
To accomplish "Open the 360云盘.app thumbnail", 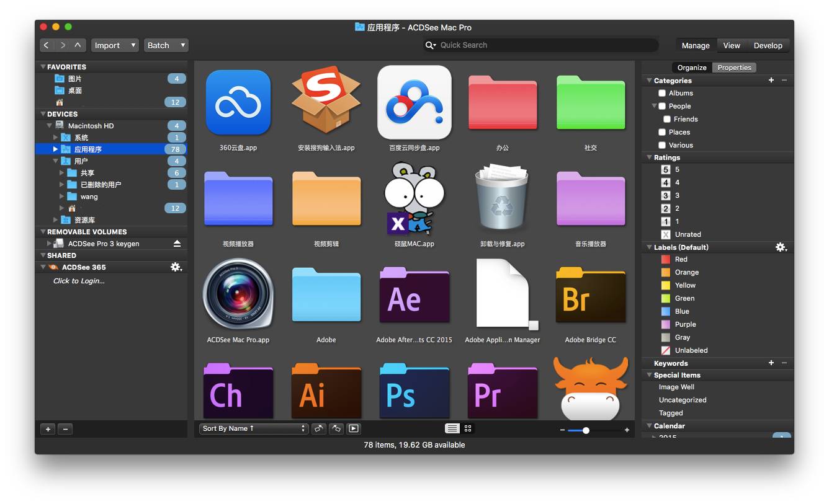I will click(x=238, y=102).
